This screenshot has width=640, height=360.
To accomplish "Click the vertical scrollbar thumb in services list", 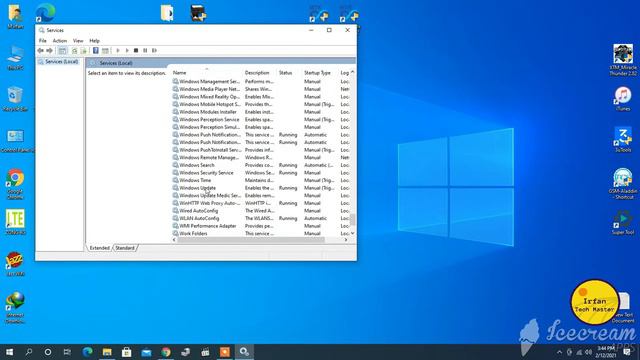I will pos(353,220).
